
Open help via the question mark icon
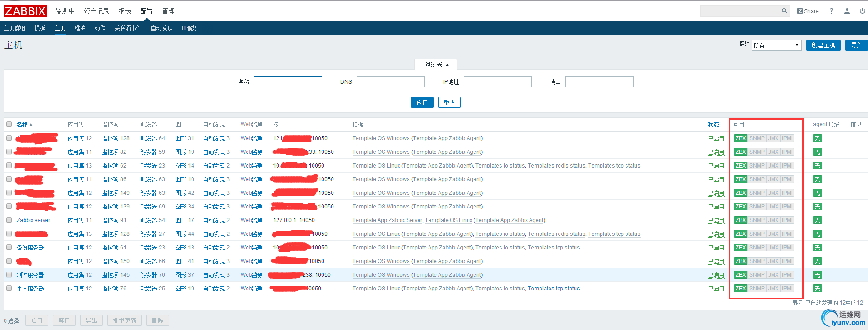tap(831, 11)
